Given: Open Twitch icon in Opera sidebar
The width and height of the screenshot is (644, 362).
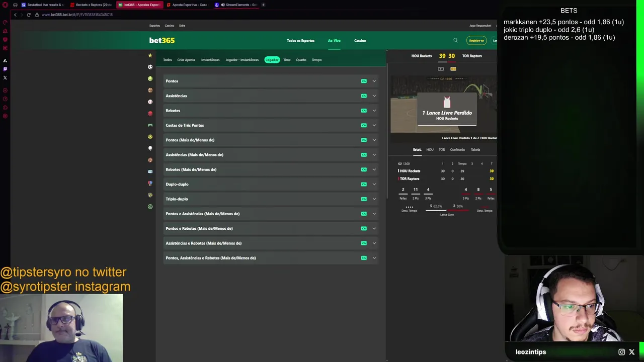Looking at the screenshot, I should pos(5,69).
